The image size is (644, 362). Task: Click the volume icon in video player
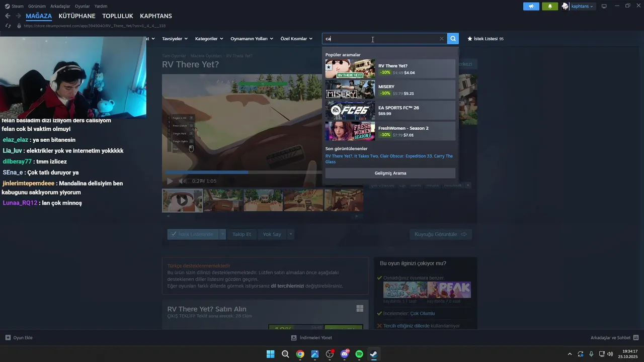182,181
